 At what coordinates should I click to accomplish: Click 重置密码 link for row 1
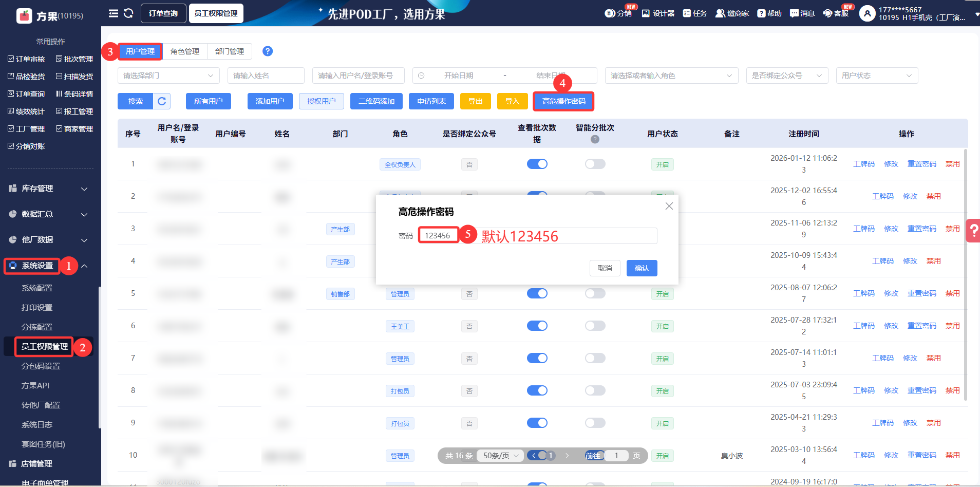click(x=922, y=164)
